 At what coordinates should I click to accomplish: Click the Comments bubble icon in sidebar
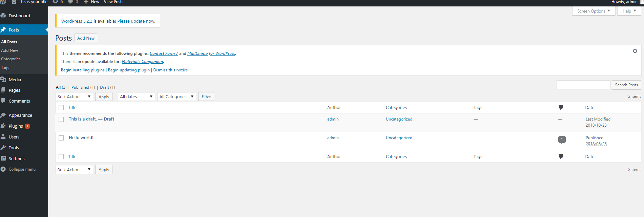point(3,101)
